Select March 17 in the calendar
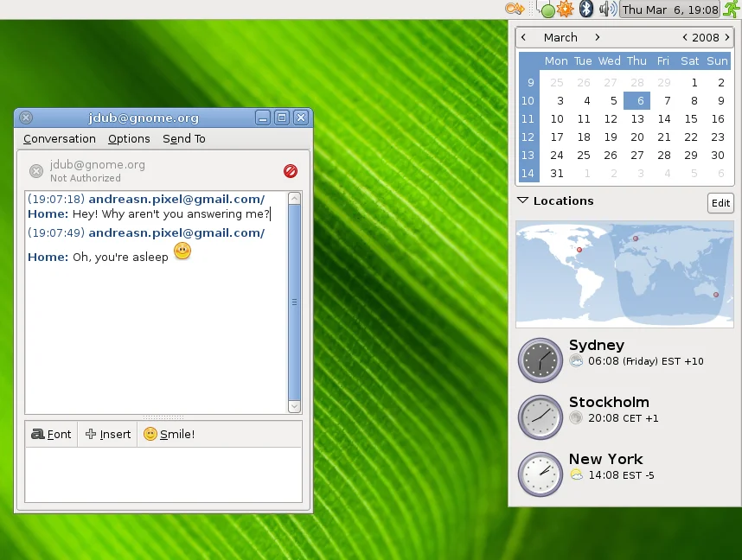This screenshot has height=560, width=742. (x=557, y=137)
